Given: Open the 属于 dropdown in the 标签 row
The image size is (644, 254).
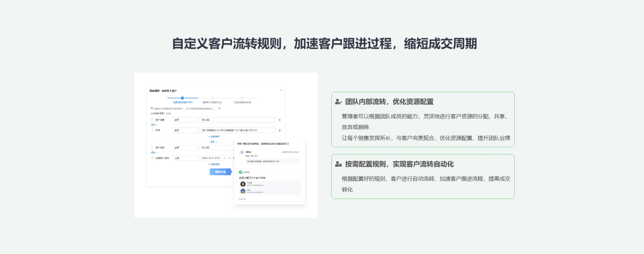Looking at the screenshot, I should (186, 130).
